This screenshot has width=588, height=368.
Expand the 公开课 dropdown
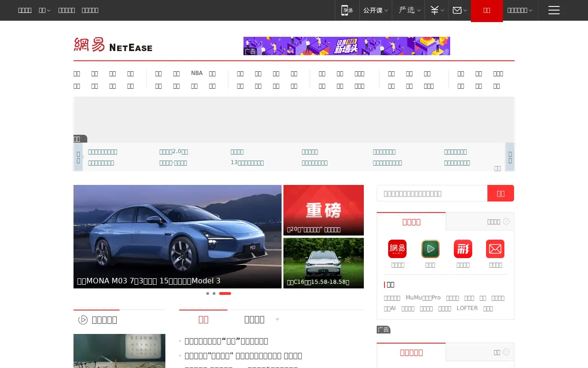(375, 10)
